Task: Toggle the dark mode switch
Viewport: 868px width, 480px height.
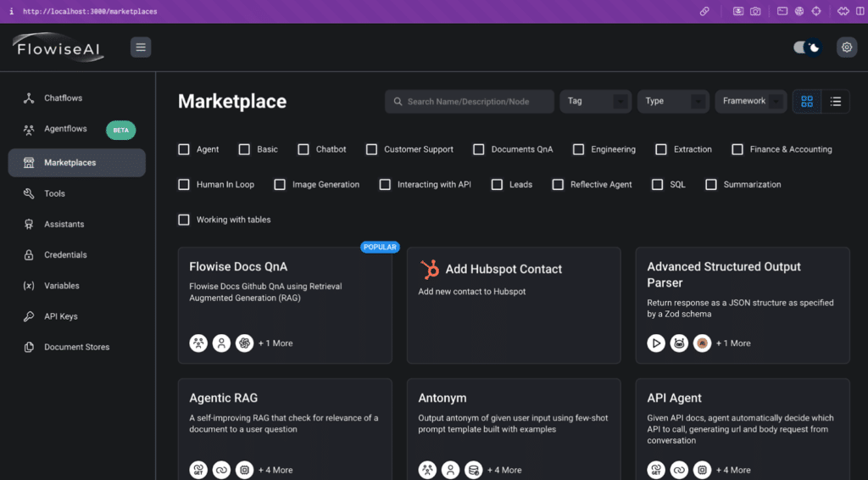Action: tap(808, 47)
